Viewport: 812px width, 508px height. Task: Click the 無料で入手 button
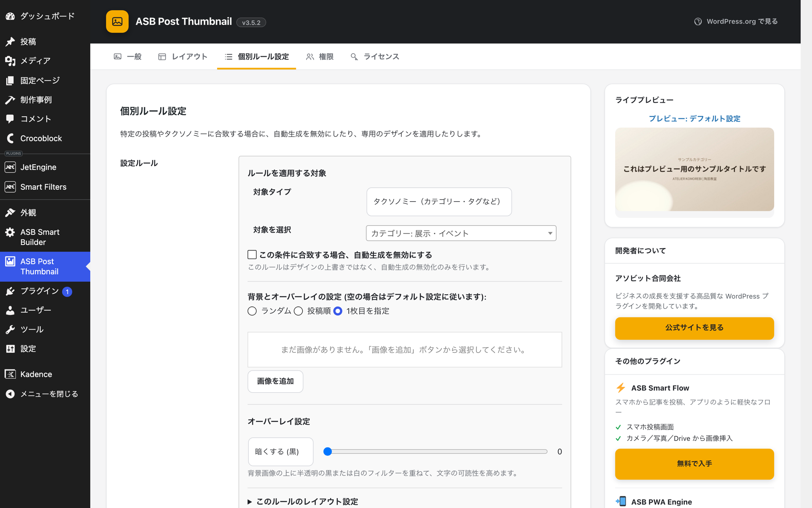pos(694,464)
